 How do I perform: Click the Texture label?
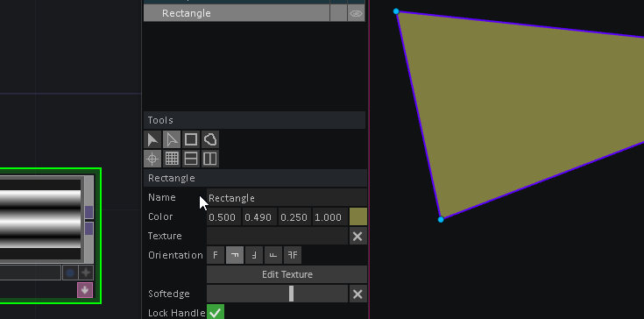165,236
